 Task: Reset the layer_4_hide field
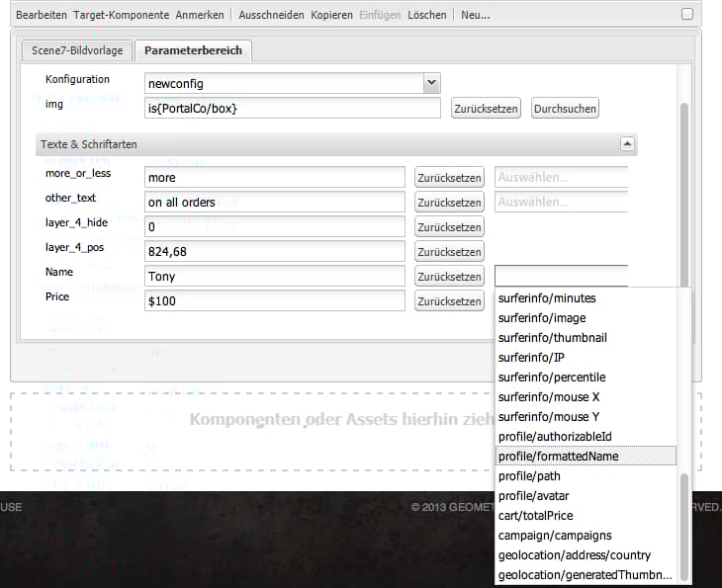449,227
